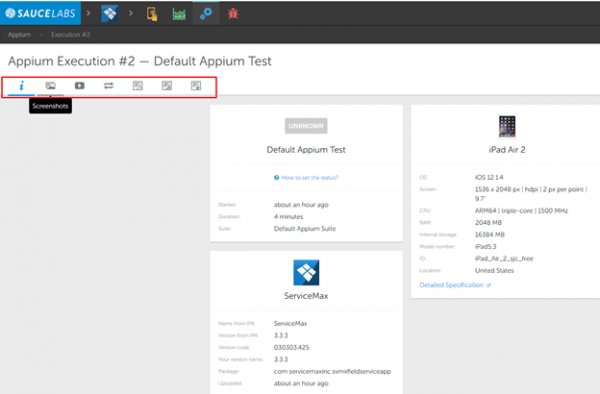Click the 'iPad5,3' model number
The image size is (600, 394).
pyautogui.click(x=486, y=246)
